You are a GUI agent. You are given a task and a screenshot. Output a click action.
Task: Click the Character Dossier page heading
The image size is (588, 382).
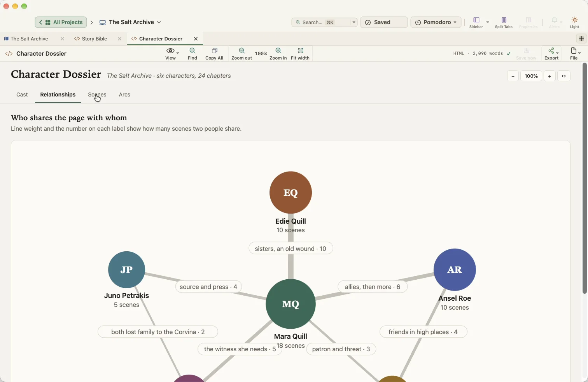[x=56, y=74]
